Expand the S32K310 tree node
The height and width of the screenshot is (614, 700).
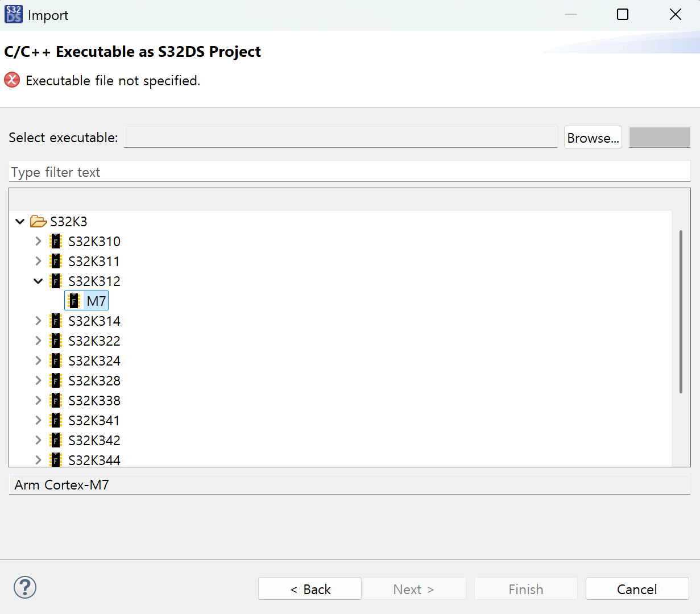[x=38, y=241]
